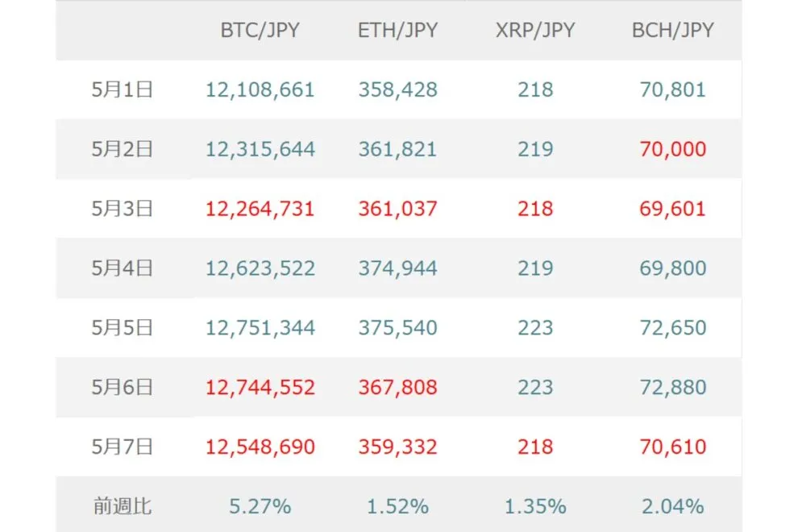Select the 5月1日 row label

(x=123, y=89)
